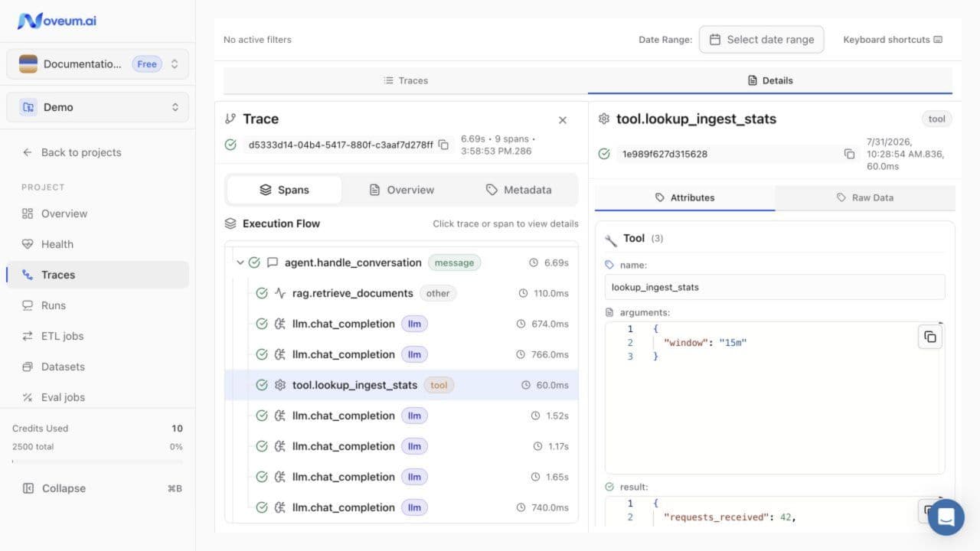
Task: Open the Metadata tab
Action: pyautogui.click(x=518, y=190)
